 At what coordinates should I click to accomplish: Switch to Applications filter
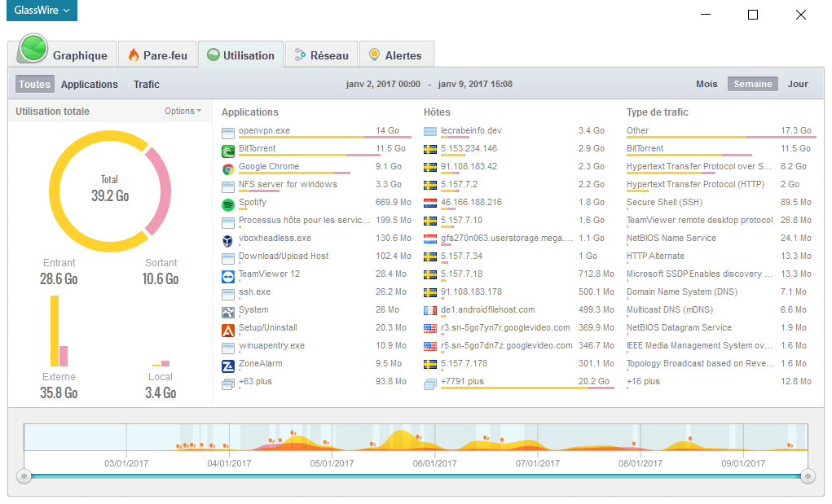point(89,84)
